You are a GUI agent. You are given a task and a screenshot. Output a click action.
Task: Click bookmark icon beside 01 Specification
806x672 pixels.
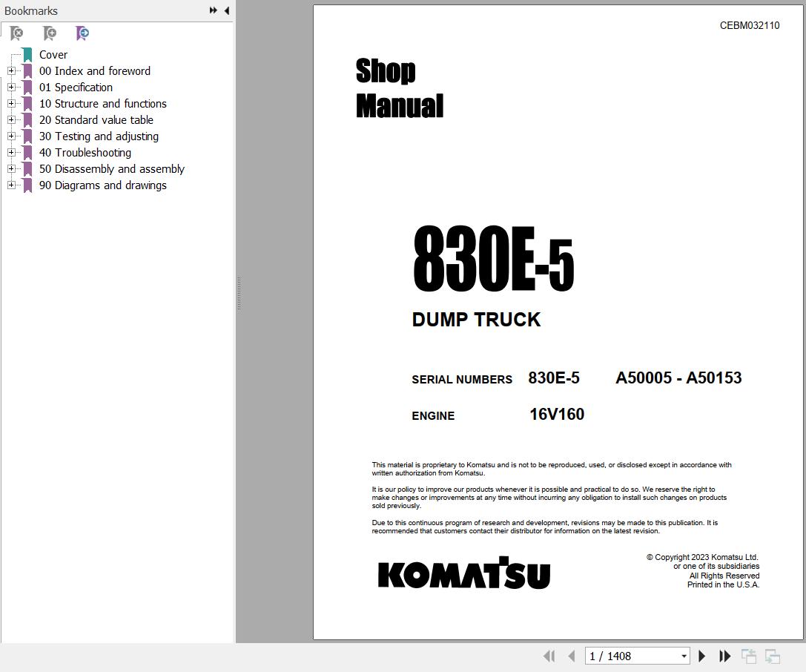[27, 88]
